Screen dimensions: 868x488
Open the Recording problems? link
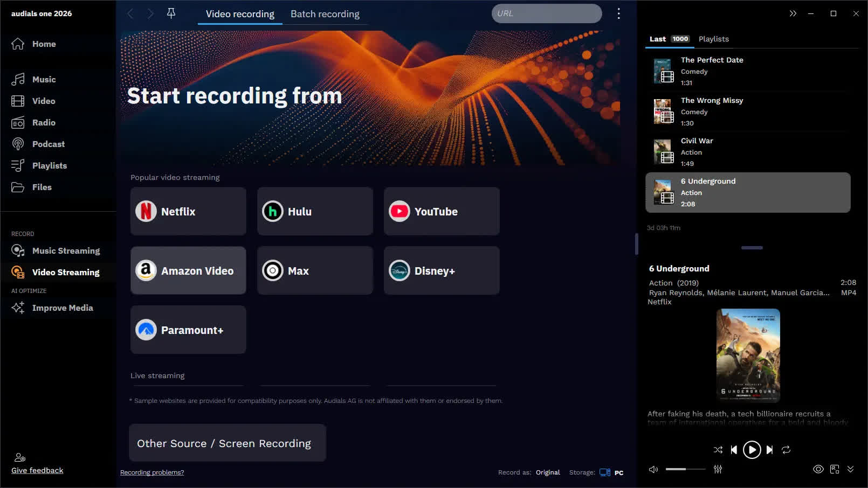tap(152, 472)
